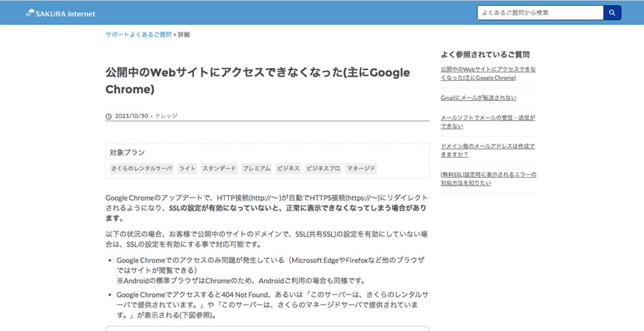Click the SAKURA internet logo
Image resolution: width=644 pixels, height=331 pixels.
tap(60, 13)
